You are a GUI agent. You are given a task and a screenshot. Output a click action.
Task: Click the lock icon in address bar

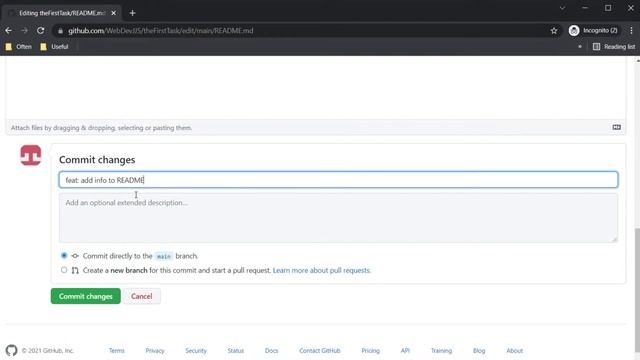point(60,31)
